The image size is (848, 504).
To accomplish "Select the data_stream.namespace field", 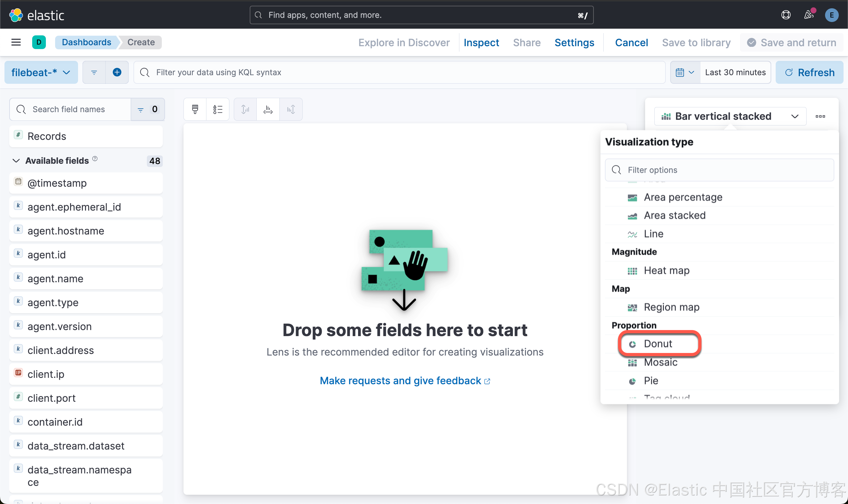I will point(86,476).
